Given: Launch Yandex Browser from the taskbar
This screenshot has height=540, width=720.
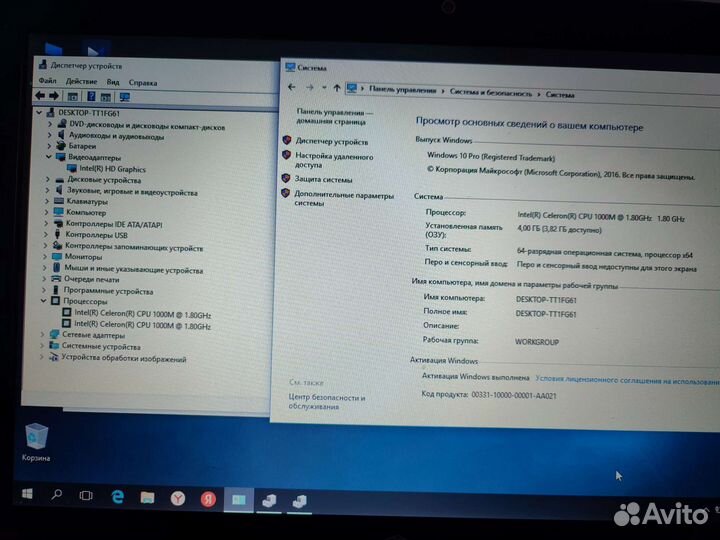Looking at the screenshot, I should click(x=178, y=498).
